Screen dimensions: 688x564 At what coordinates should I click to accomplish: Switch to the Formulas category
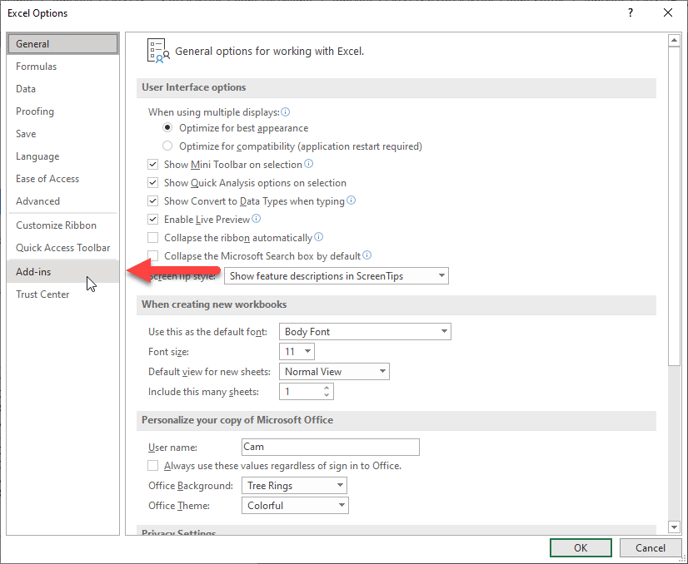click(x=36, y=67)
